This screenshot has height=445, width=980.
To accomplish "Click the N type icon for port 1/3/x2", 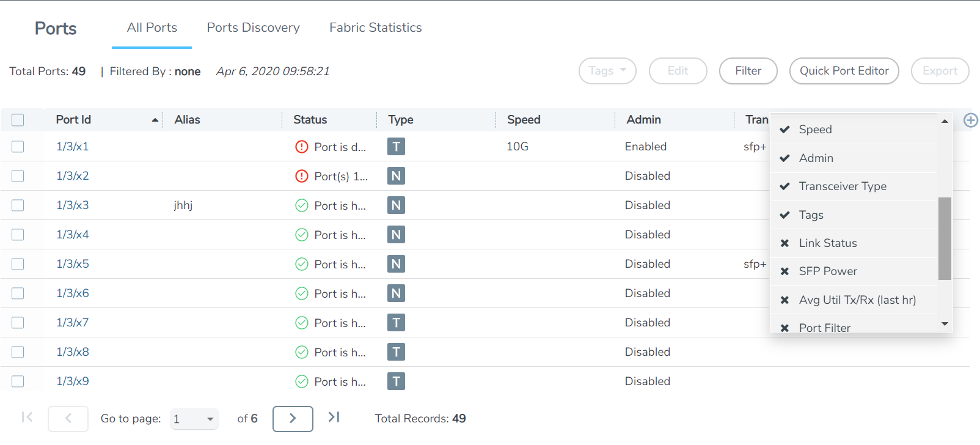I will pyautogui.click(x=396, y=176).
